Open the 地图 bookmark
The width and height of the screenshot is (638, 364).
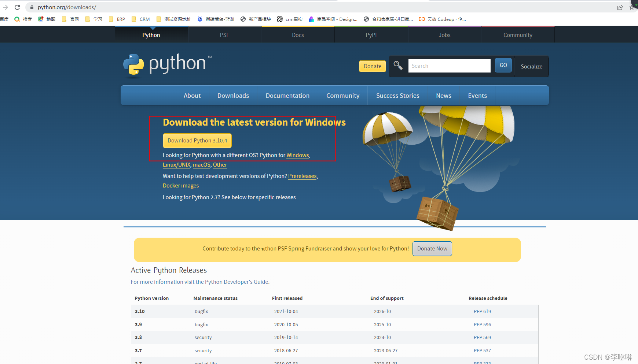tap(47, 19)
